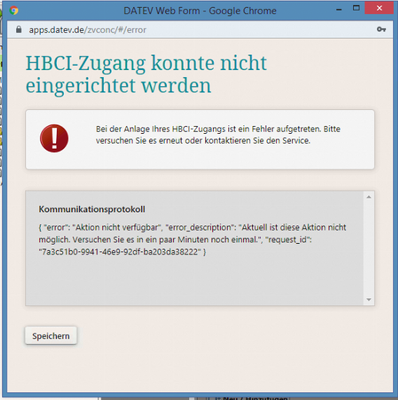The width and height of the screenshot is (398, 400).
Task: Maximize the DATEV Web Form window
Action: [356, 8]
